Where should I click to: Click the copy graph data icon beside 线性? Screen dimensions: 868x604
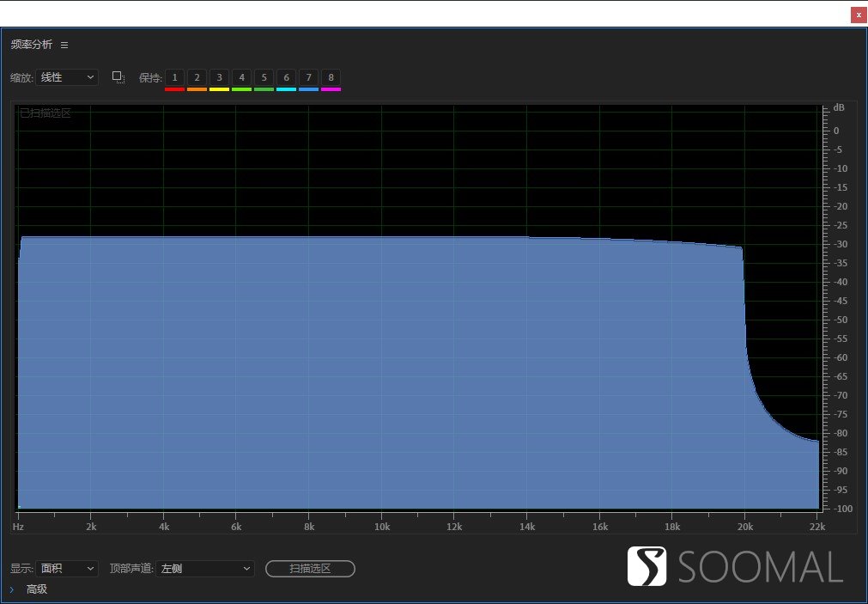(x=118, y=77)
